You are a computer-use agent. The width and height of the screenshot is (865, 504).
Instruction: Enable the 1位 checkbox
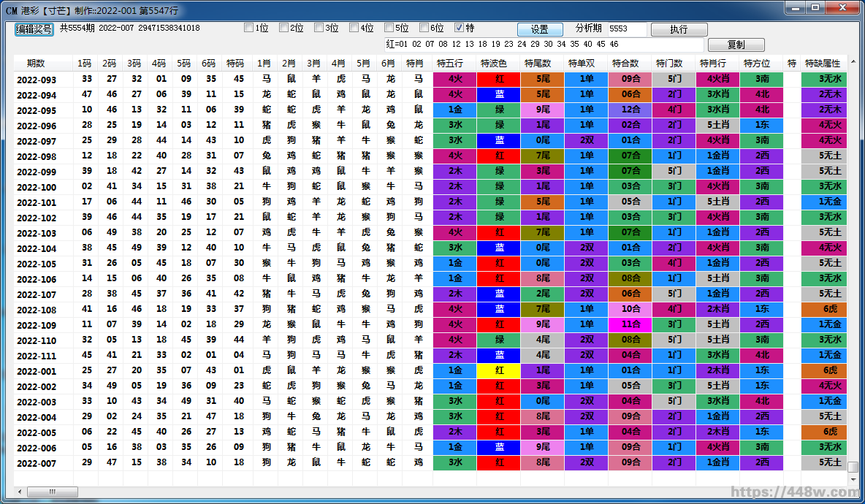tap(248, 28)
